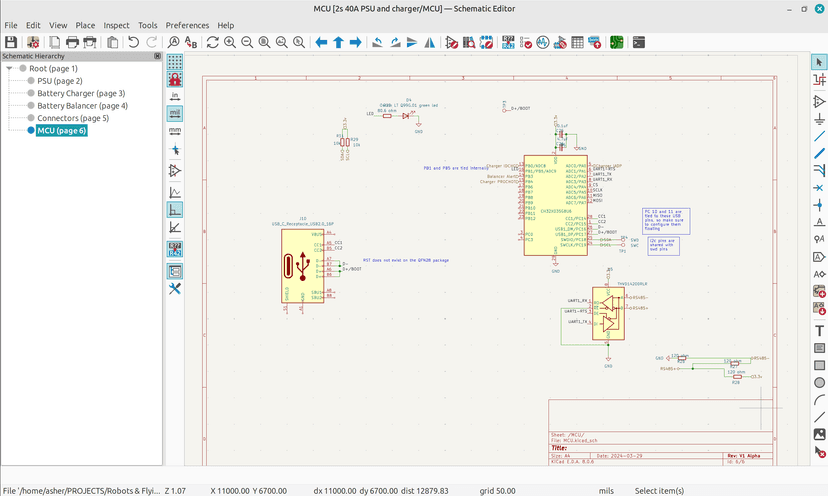This screenshot has width=828, height=496.
Task: Collapse the Root (page 1) tree node
Action: pos(9,69)
